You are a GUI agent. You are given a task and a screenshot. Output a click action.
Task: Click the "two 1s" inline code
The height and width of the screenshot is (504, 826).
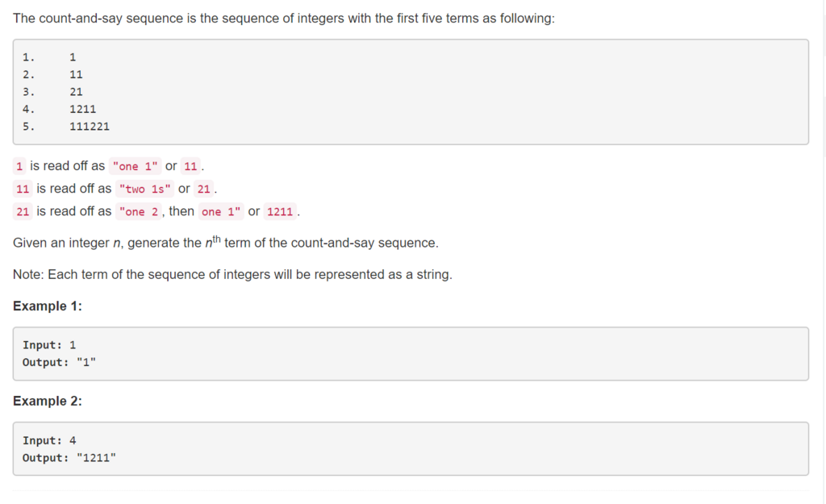(x=145, y=189)
